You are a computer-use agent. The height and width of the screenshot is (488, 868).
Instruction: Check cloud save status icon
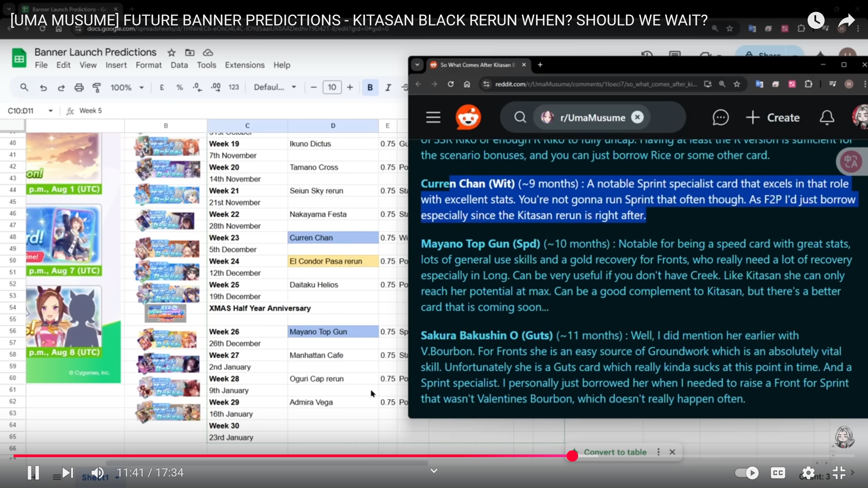pos(208,53)
